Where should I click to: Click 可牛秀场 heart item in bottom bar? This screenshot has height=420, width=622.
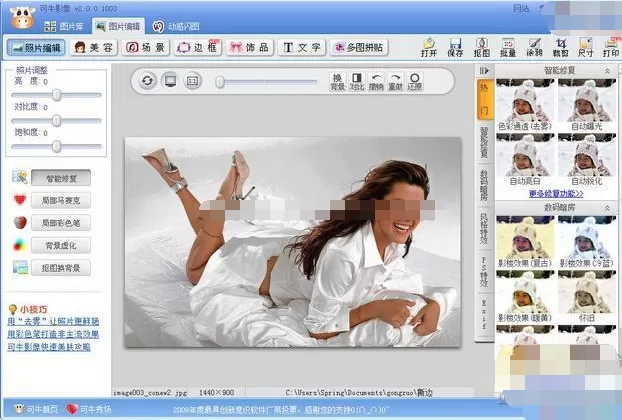pyautogui.click(x=89, y=409)
